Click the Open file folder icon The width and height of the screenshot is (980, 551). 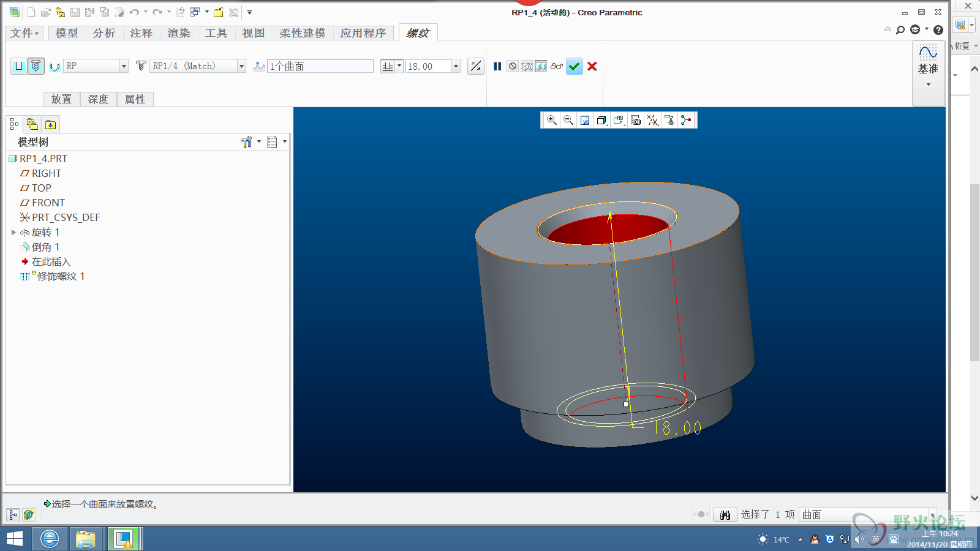pos(45,12)
